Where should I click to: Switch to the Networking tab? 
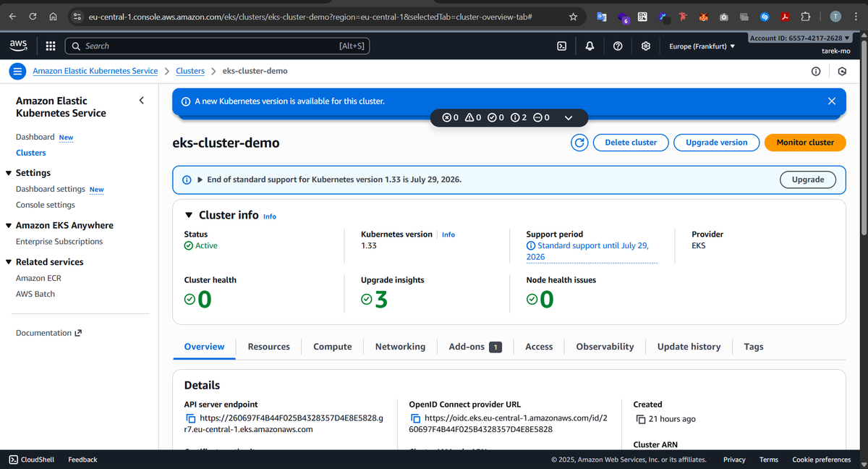click(x=400, y=347)
